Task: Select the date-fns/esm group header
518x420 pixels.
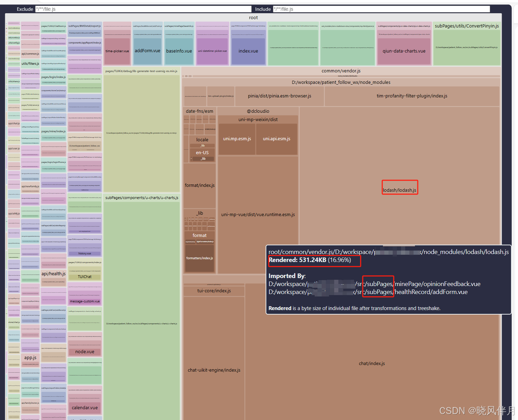Action: pyautogui.click(x=199, y=111)
